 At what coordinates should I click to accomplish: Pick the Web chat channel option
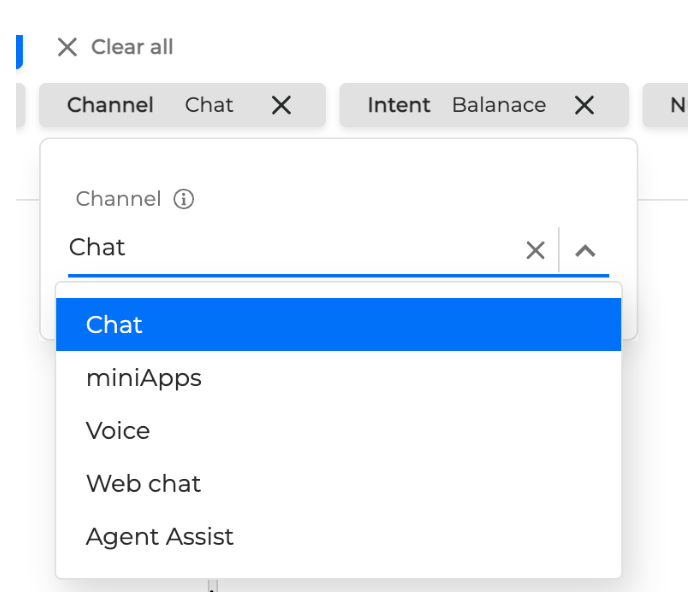143,484
